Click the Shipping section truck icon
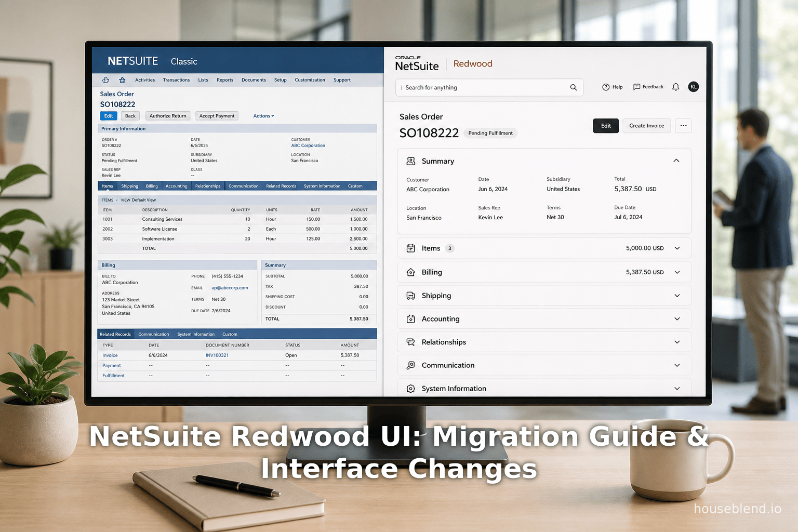This screenshot has width=798, height=532. tap(410, 296)
